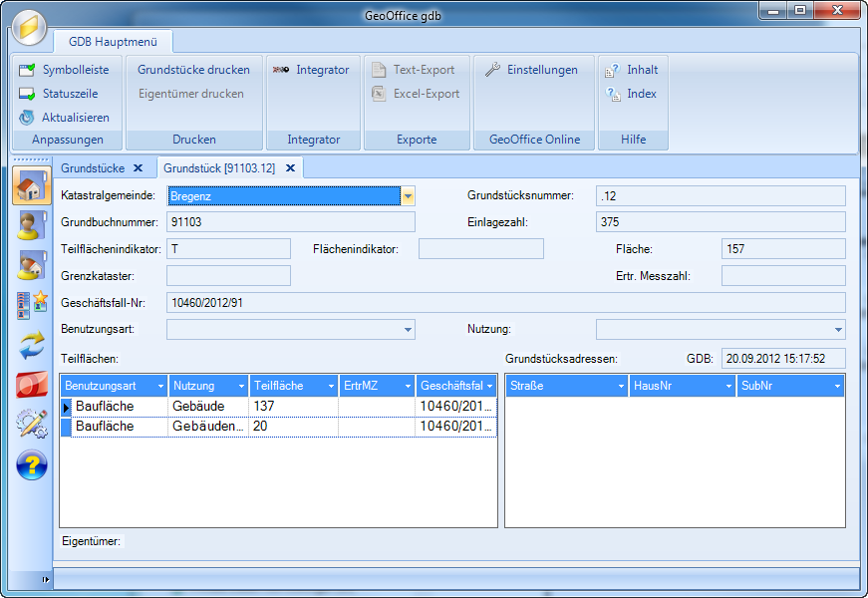Open the Nutzung dropdown
This screenshot has height=598, width=868.
837,329
